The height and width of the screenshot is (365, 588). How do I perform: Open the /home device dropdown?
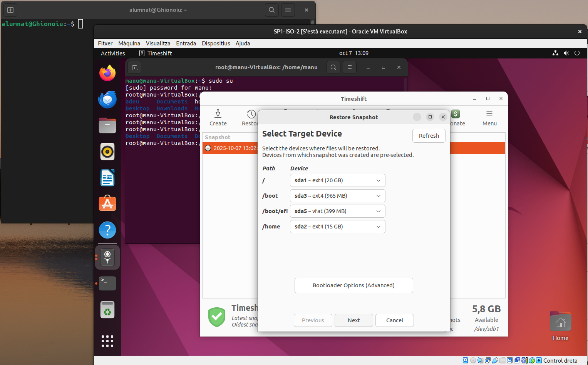[x=337, y=227]
